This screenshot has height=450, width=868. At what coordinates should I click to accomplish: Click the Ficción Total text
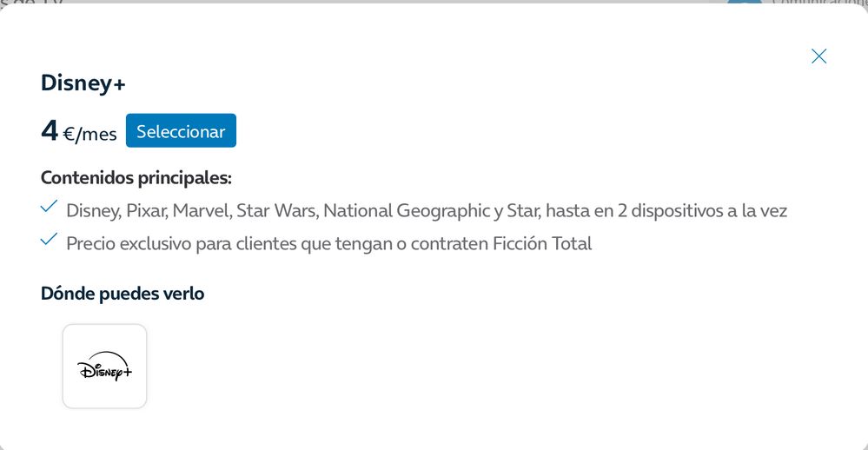(542, 243)
